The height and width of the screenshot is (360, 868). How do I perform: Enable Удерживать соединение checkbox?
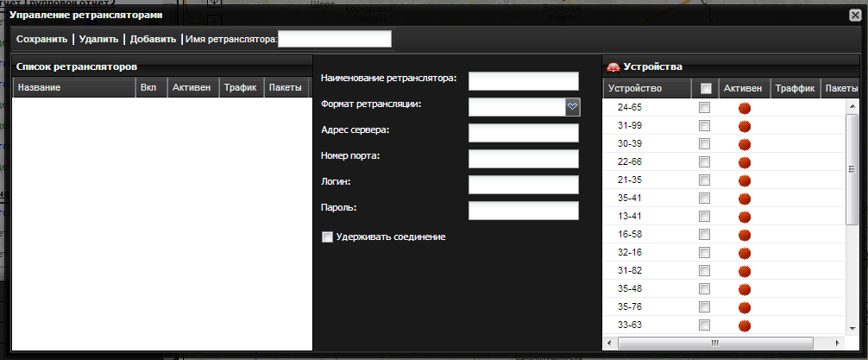pos(327,237)
